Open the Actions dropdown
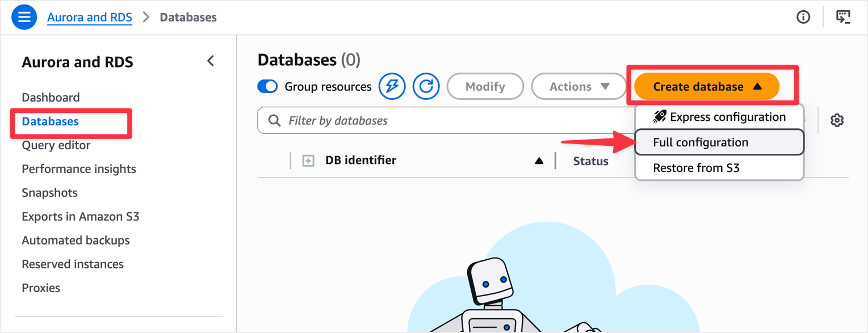 click(578, 86)
